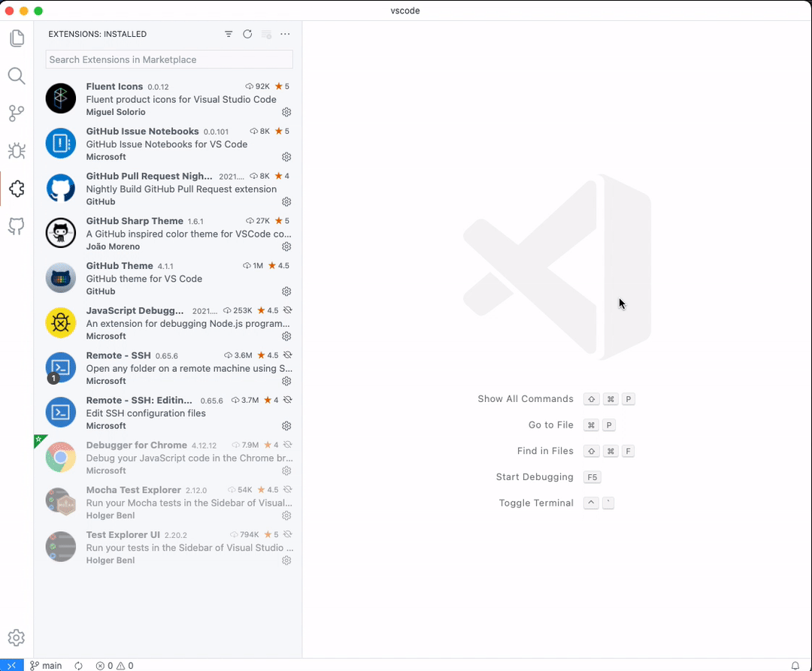Image resolution: width=812 pixels, height=671 pixels.
Task: Open the Run and Debug view
Action: [x=17, y=151]
